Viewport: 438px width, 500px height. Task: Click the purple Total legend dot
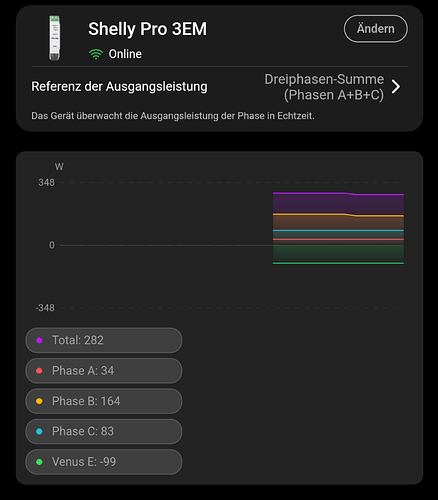[39, 340]
